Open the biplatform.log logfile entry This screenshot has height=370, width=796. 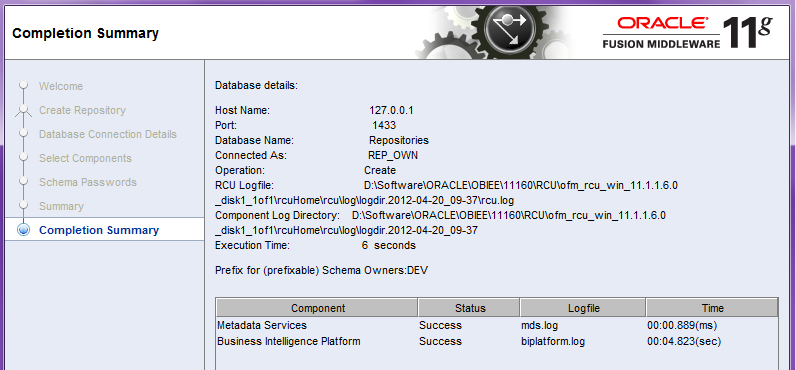pos(549,342)
